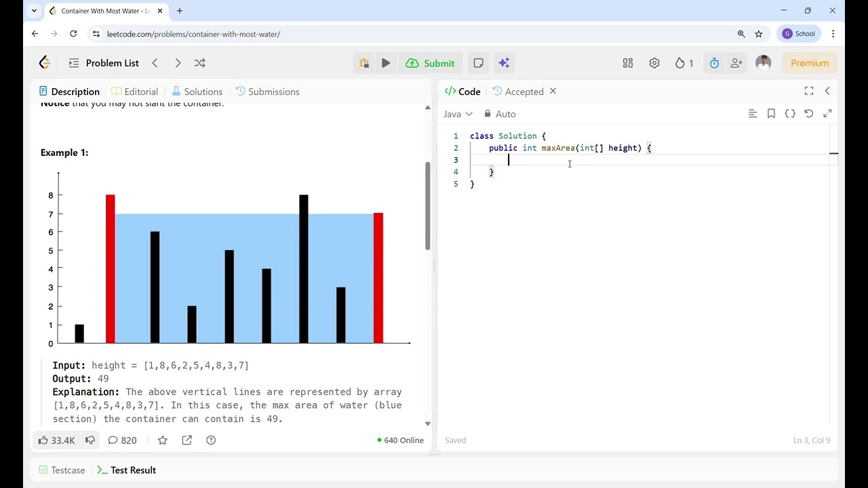Click the invite user icon
This screenshot has width=868, height=488.
[736, 63]
